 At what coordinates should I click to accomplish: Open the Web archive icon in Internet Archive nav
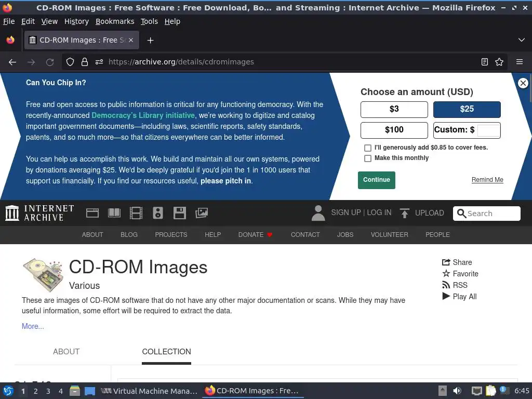[92, 213]
